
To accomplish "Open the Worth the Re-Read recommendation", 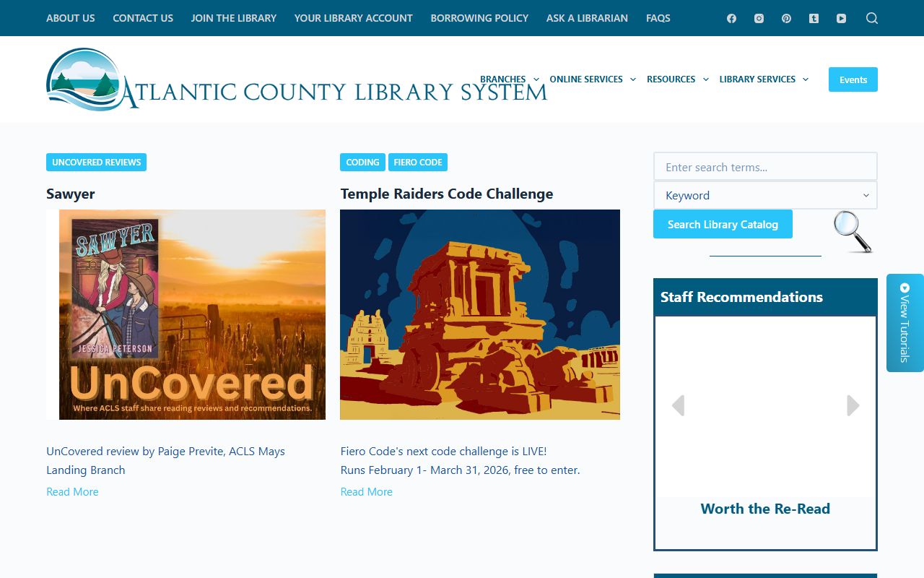I will pos(765,509).
